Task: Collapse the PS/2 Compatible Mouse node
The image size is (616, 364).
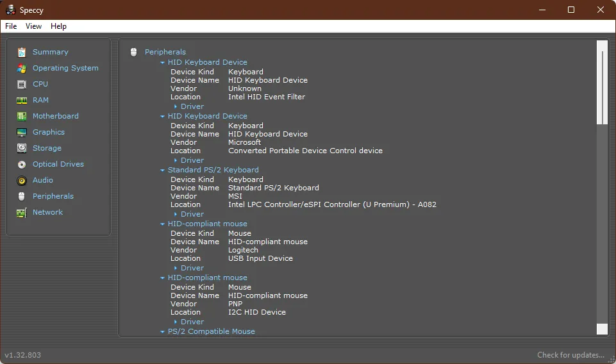Action: coord(163,332)
